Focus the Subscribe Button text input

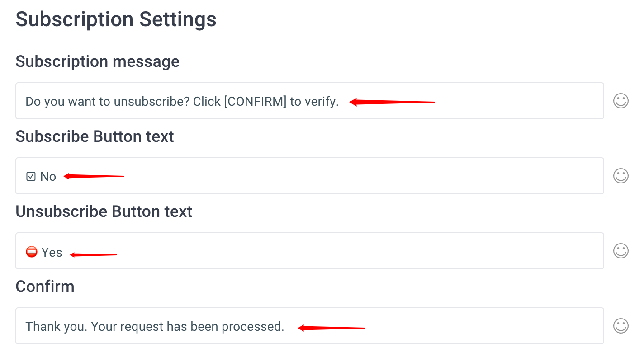click(x=310, y=176)
